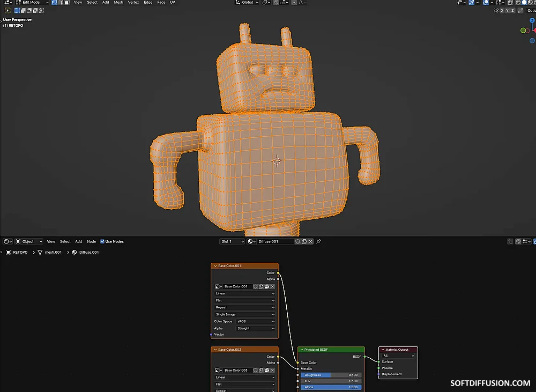The width and height of the screenshot is (536, 392).
Task: Browse materials with the sphere icon
Action: 251,241
